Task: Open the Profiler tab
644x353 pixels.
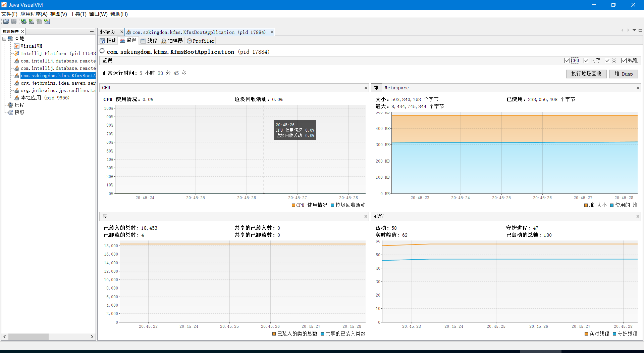Action: pos(201,41)
